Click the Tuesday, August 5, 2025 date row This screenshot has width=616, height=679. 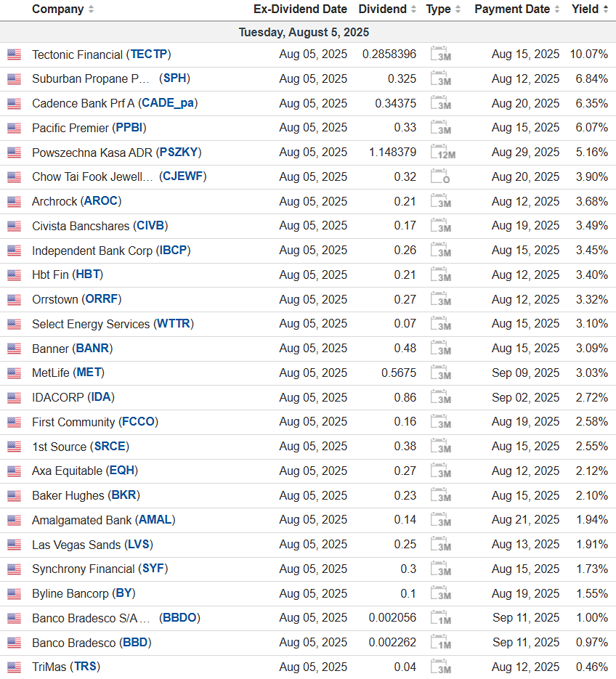coord(304,33)
